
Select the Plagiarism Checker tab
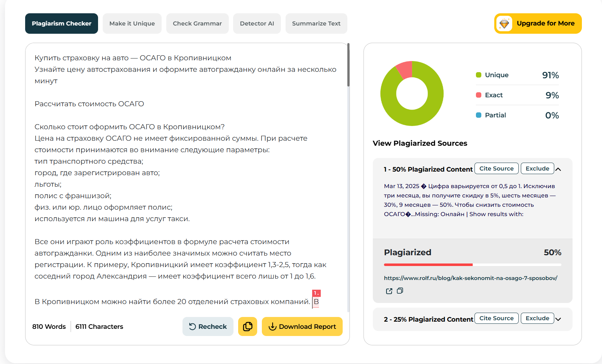(61, 24)
